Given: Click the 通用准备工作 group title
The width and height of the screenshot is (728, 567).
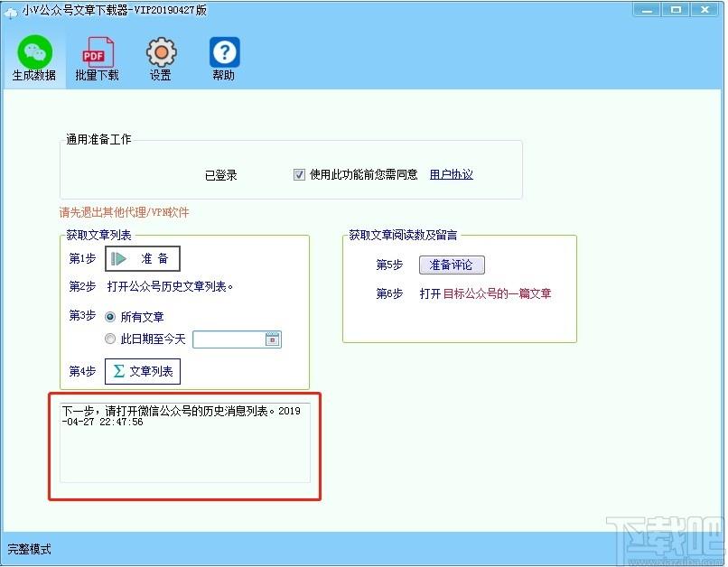Looking at the screenshot, I should tap(98, 139).
